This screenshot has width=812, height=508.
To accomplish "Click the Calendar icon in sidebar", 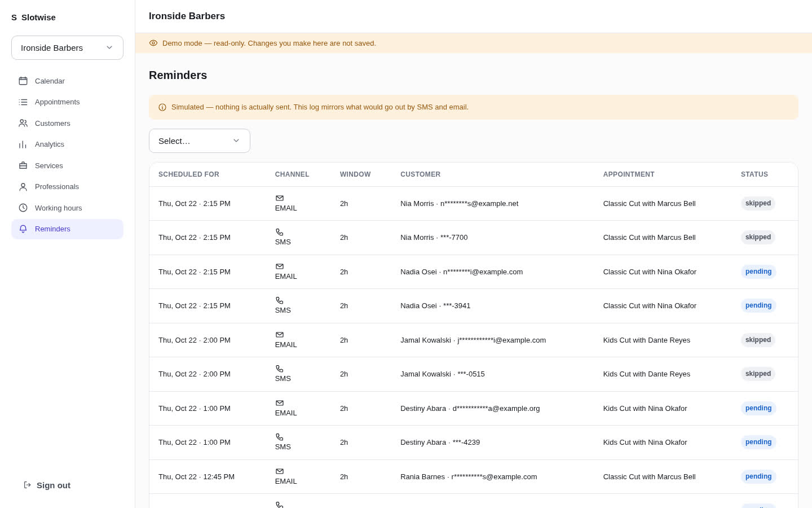I will coord(23,81).
